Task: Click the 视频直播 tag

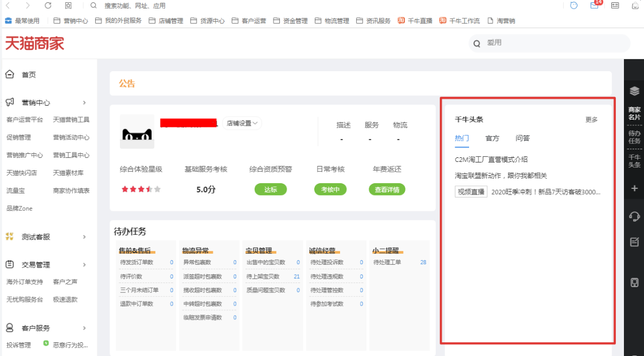Action: point(471,192)
